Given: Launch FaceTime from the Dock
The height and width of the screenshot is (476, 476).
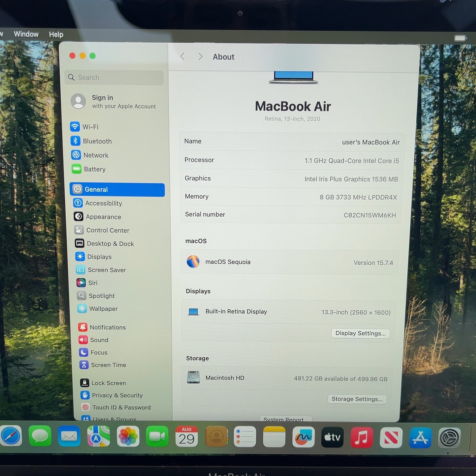Looking at the screenshot, I should pyautogui.click(x=157, y=436).
